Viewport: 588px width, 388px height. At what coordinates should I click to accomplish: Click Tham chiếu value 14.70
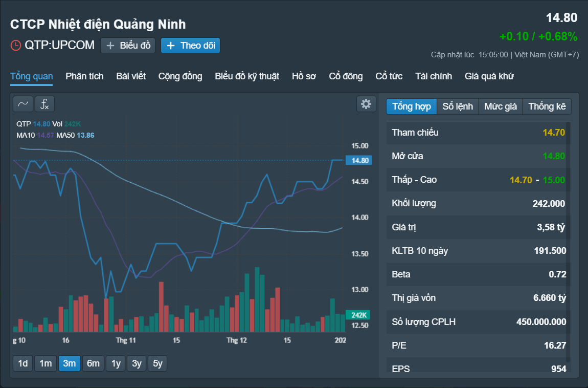554,133
